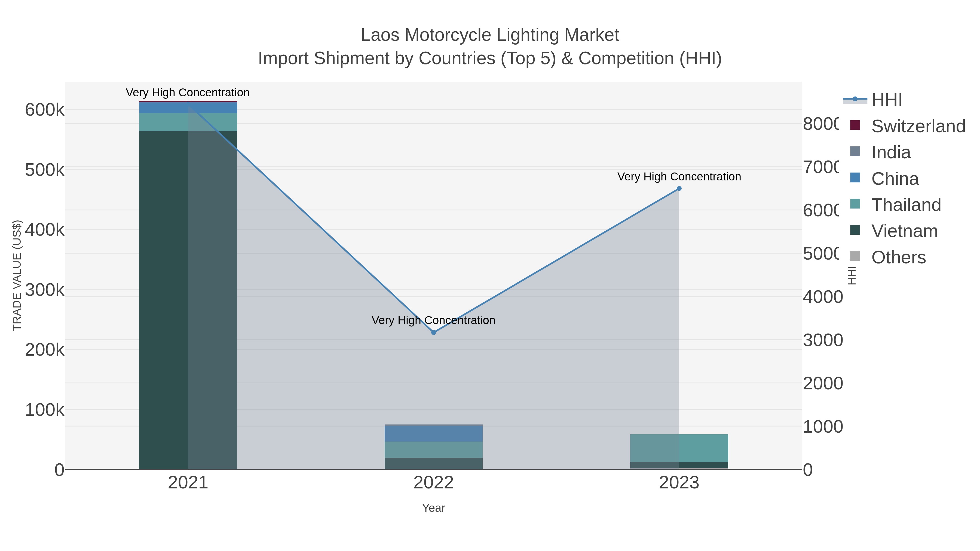Click the Very High Concentration label above 2021

pos(188,93)
